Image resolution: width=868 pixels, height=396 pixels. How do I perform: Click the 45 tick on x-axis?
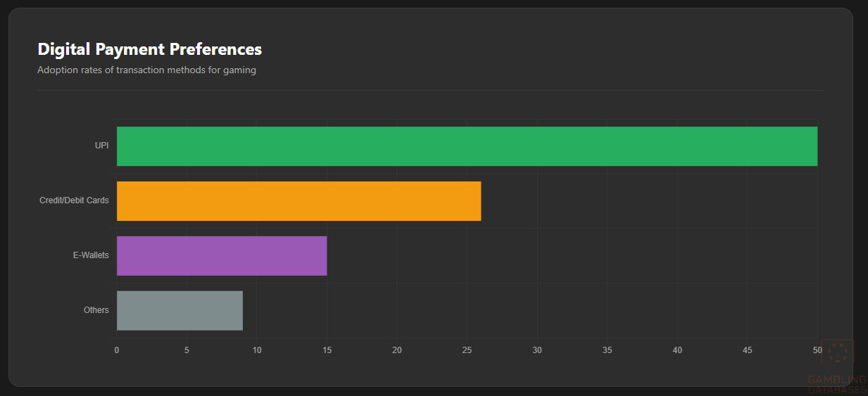[747, 350]
